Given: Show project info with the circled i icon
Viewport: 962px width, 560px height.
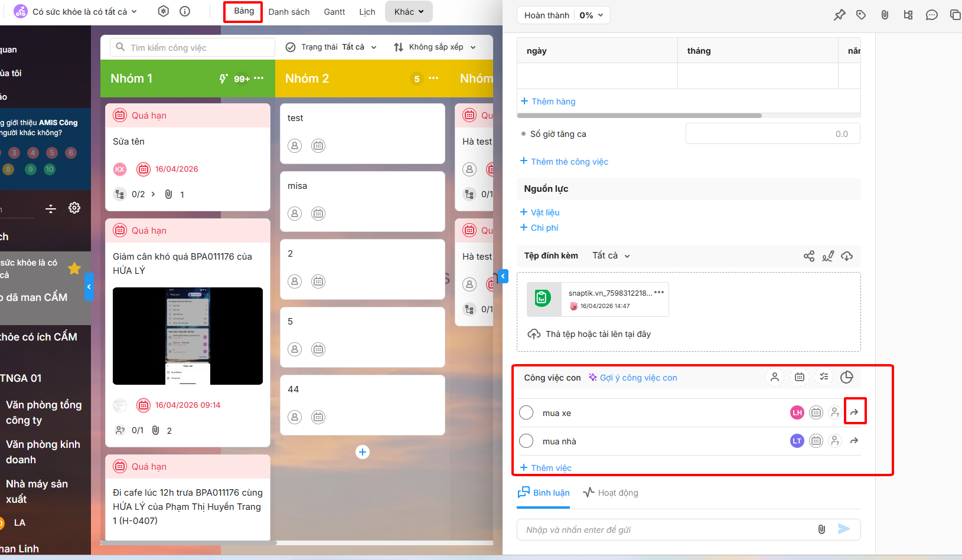Looking at the screenshot, I should 185,11.
